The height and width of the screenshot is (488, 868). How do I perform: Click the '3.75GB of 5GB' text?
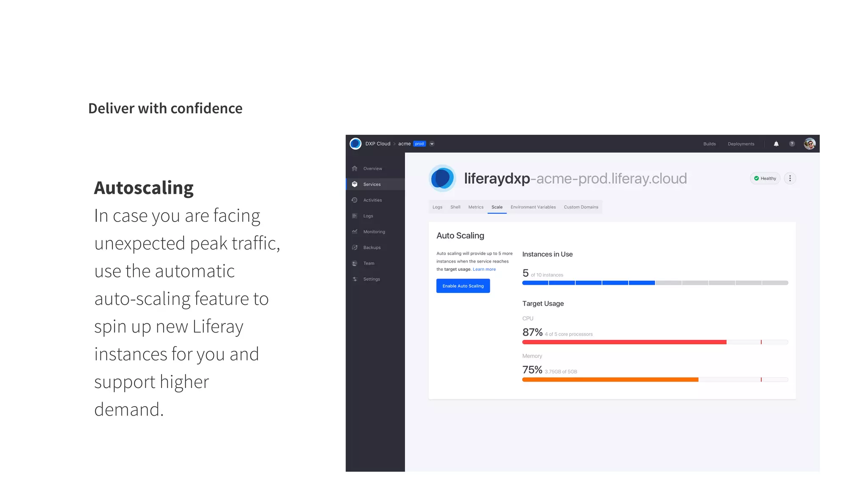[x=561, y=372]
